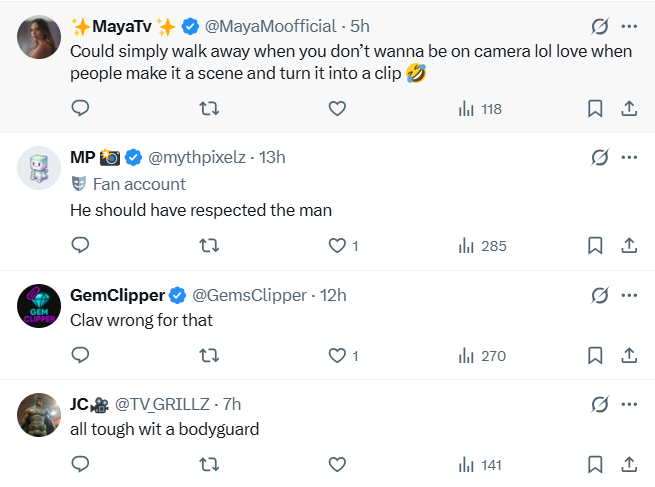Open @TV_GRILLZ profile link
Viewport: 655px width, 487px height.
[162, 404]
